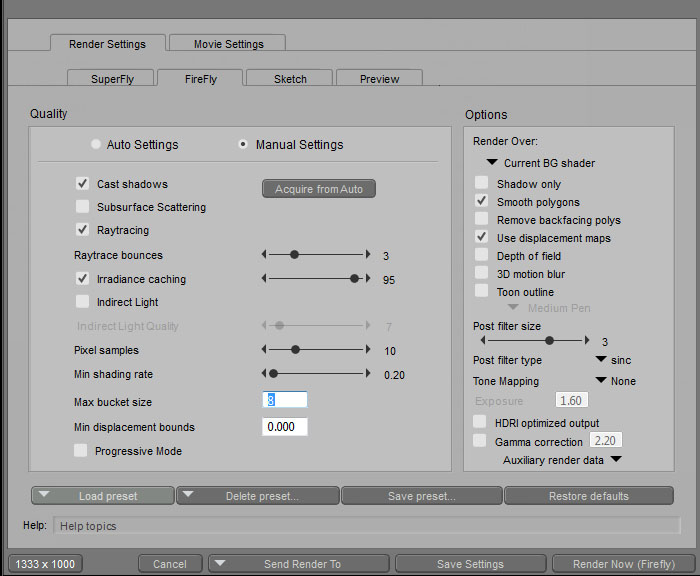Click the Acquire from Auto button

319,189
